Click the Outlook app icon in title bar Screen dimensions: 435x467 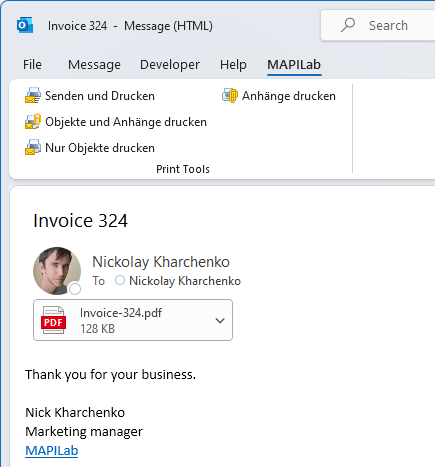25,25
